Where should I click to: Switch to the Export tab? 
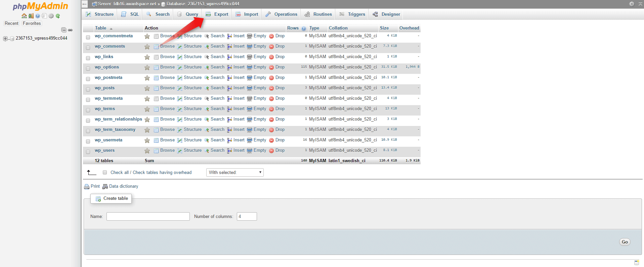tap(217, 14)
